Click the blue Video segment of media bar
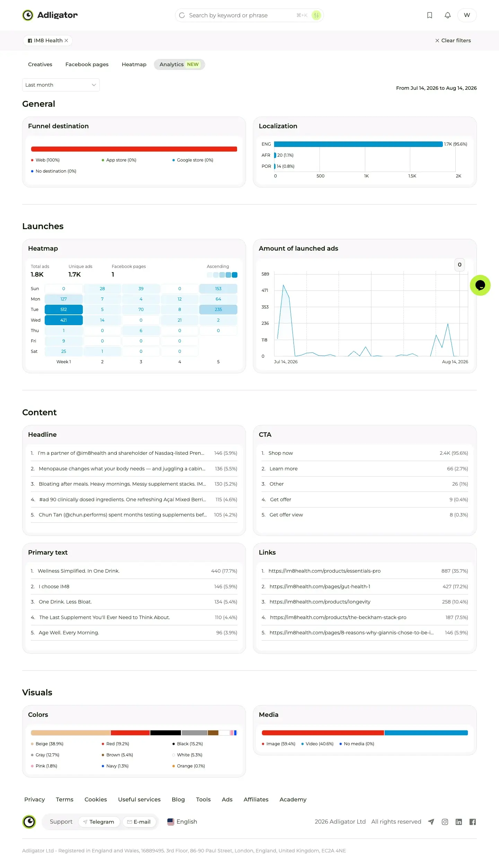This screenshot has height=868, width=499. click(x=426, y=733)
